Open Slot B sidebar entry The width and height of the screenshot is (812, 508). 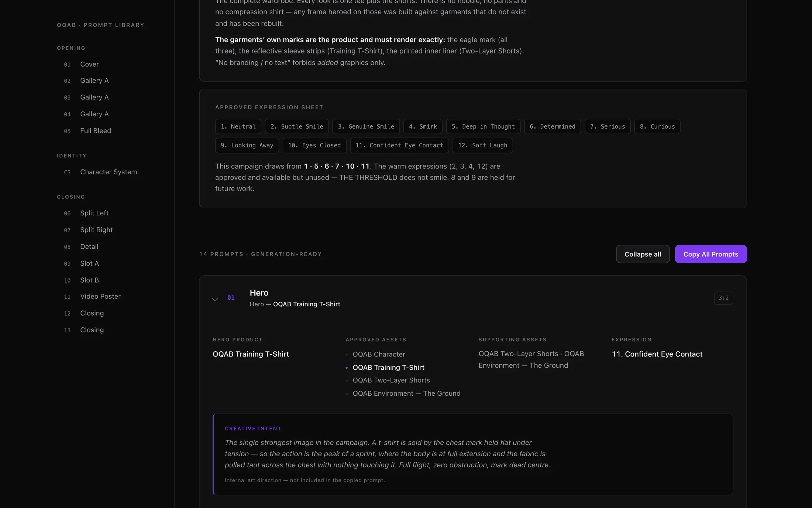click(89, 280)
